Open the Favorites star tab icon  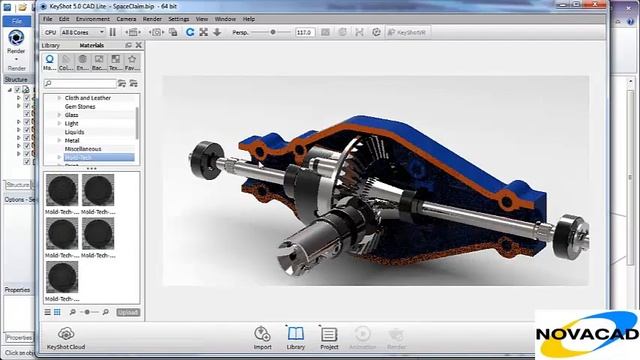click(132, 62)
